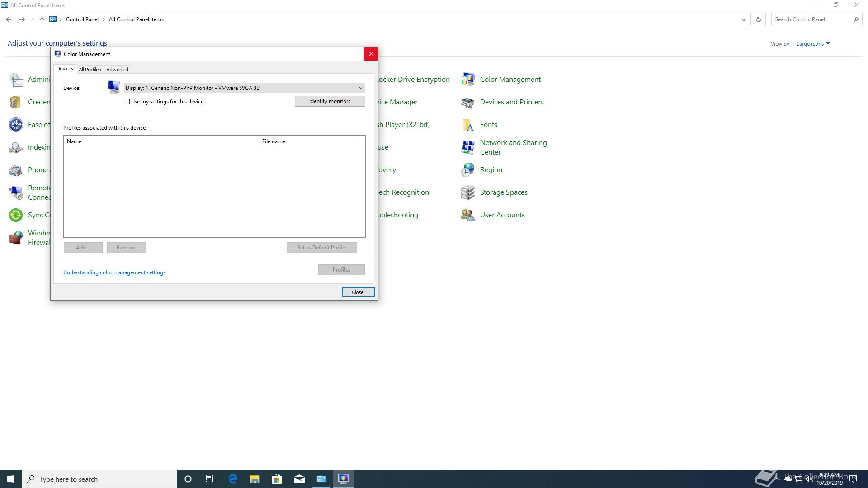Screen dimensions: 868x488
Task: Click Identify monitors button
Action: click(330, 101)
